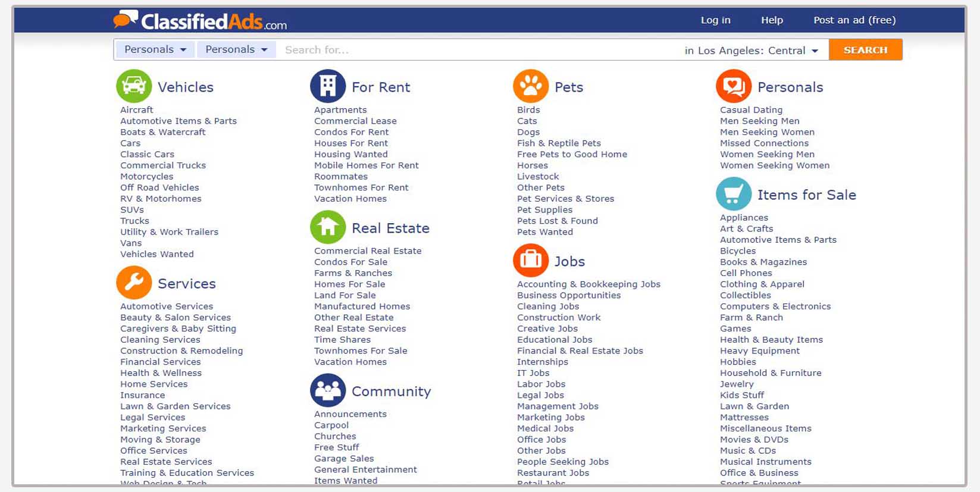Image resolution: width=980 pixels, height=492 pixels.
Task: Browse Aircraft listings
Action: 136,110
